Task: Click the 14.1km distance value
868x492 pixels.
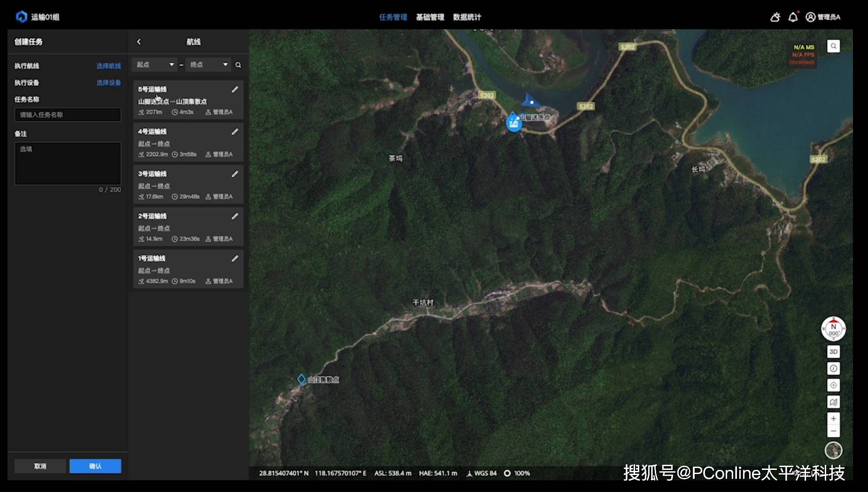Action: pyautogui.click(x=154, y=239)
